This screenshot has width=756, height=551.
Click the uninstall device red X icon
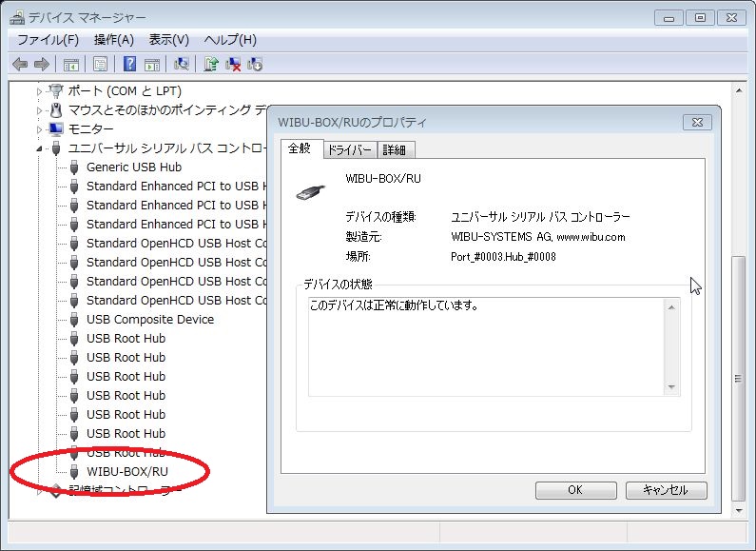[x=233, y=64]
